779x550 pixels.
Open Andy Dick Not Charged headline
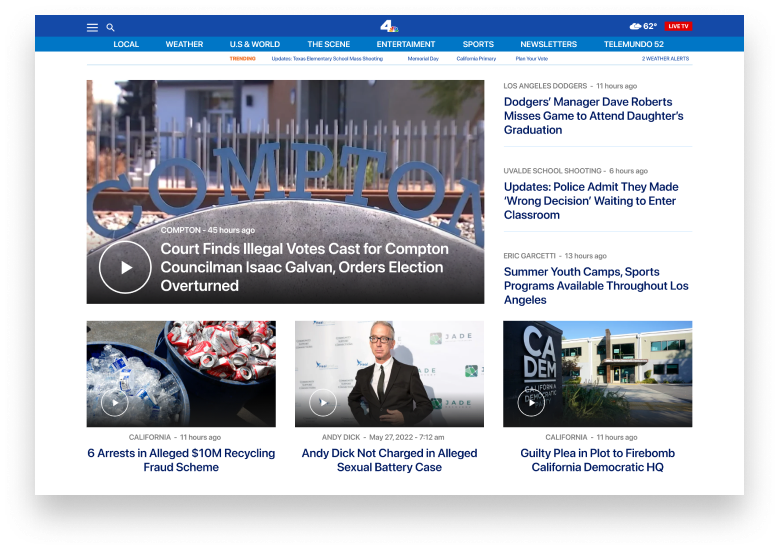pos(389,460)
